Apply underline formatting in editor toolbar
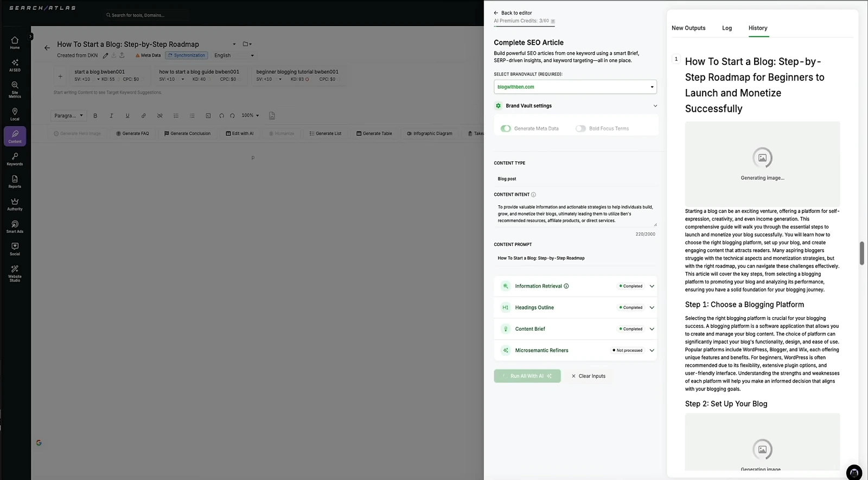 click(x=127, y=116)
